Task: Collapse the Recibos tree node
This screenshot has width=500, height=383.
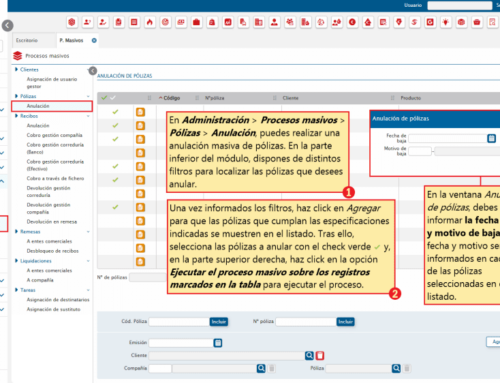Action: coord(16,116)
